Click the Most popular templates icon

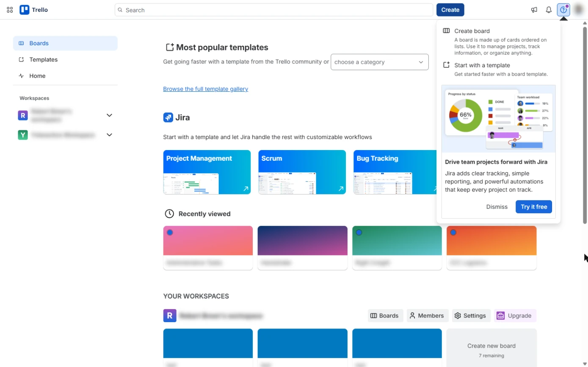pos(170,47)
